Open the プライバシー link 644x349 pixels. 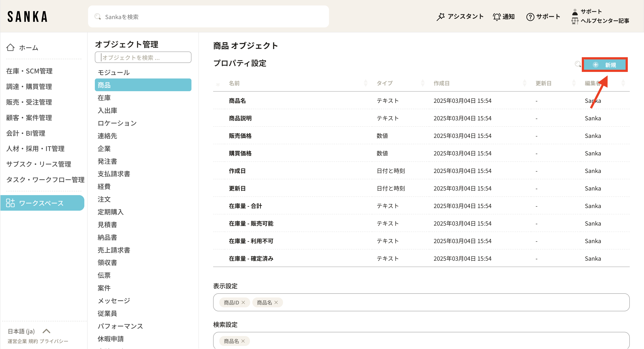pos(54,341)
